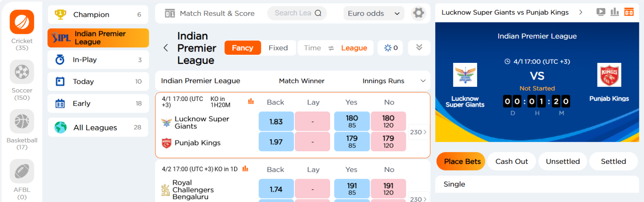Image resolution: width=644 pixels, height=202 pixels.
Task: Open the Cricket sport category icon
Action: [x=22, y=22]
